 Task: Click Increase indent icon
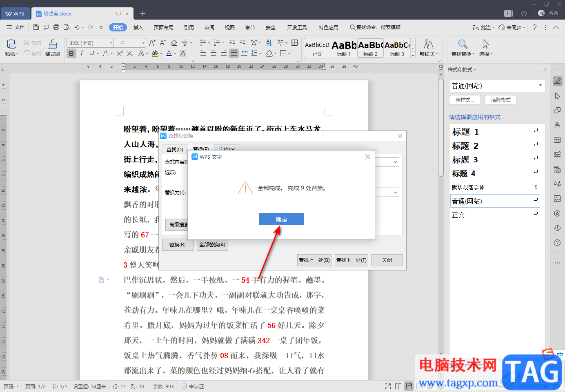coord(242,43)
